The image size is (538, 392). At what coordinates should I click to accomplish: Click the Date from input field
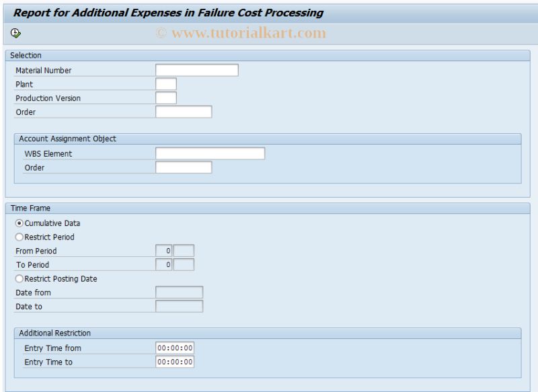click(180, 292)
